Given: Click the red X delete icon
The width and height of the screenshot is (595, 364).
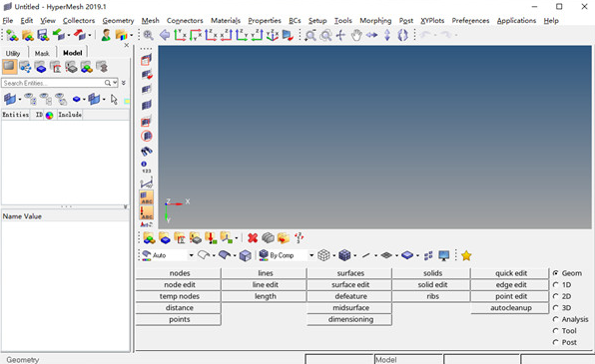Looking at the screenshot, I should [253, 238].
